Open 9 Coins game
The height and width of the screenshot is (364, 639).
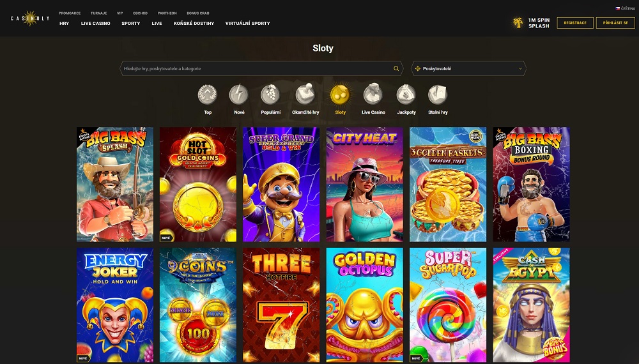pos(198,305)
